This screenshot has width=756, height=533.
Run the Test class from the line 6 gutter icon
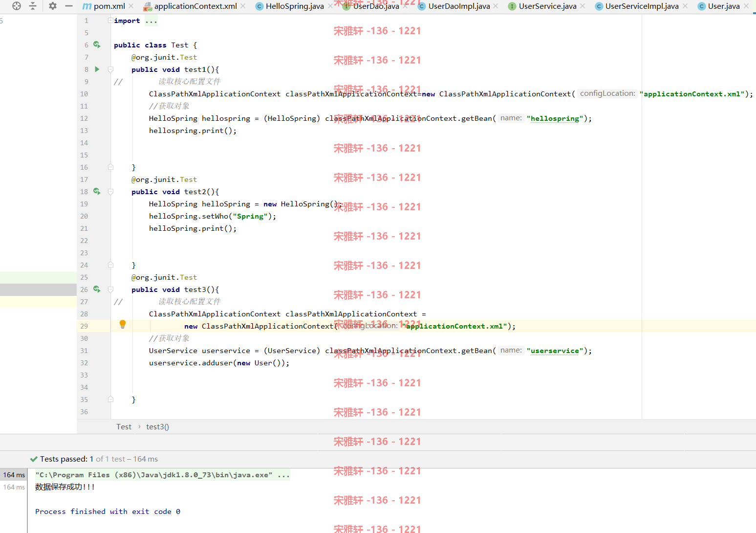97,44
